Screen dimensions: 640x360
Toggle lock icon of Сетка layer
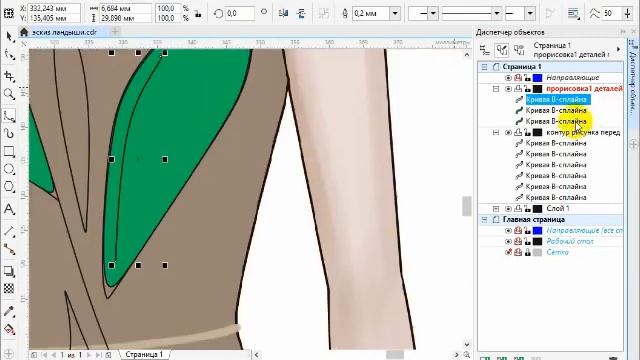click(528, 252)
